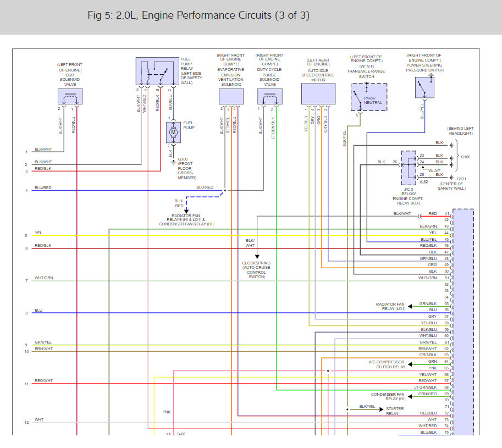The height and width of the screenshot is (448, 502).
Task: Select the arrow beside CONDENSER FAN RELAY (HI) at pin 69
Action: tap(410, 396)
